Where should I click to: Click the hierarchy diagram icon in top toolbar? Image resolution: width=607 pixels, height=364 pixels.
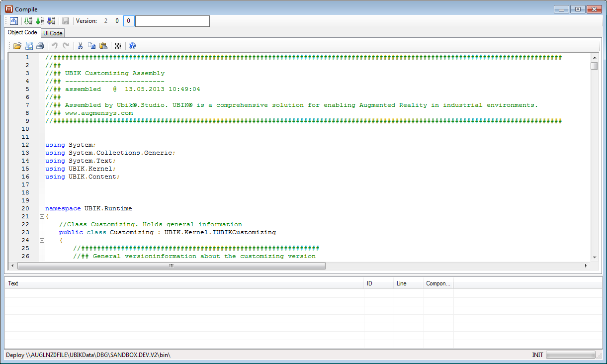(14, 21)
